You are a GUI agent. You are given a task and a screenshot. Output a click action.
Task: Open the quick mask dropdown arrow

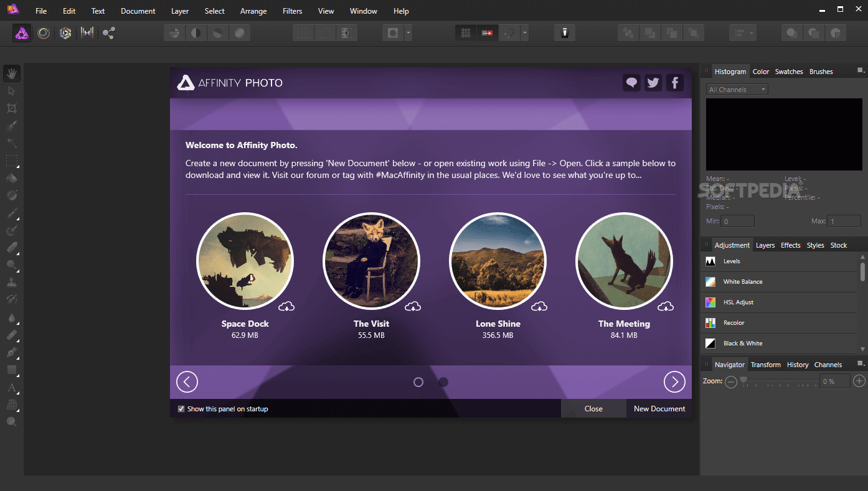(408, 33)
